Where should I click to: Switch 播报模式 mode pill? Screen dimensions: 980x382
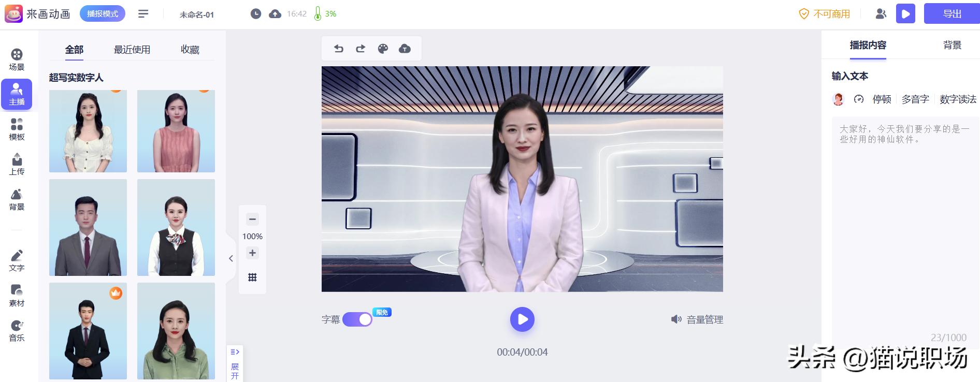(x=103, y=14)
